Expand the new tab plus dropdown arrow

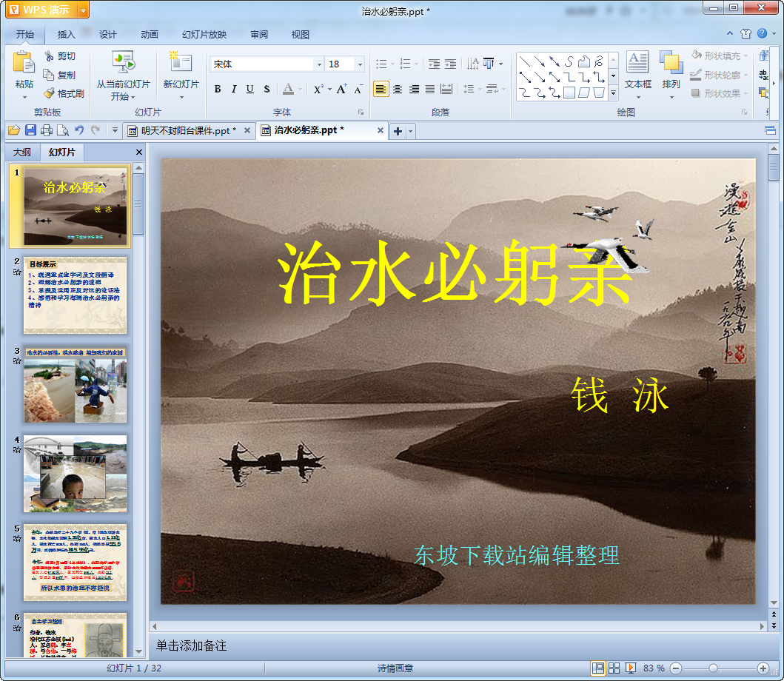click(410, 132)
